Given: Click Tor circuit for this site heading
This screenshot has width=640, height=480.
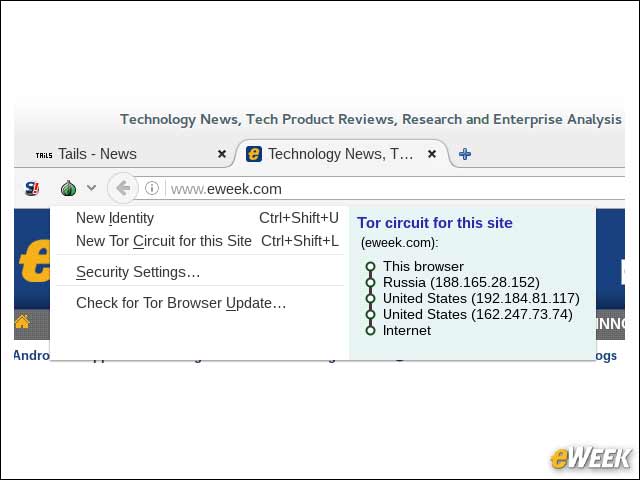Looking at the screenshot, I should (435, 223).
